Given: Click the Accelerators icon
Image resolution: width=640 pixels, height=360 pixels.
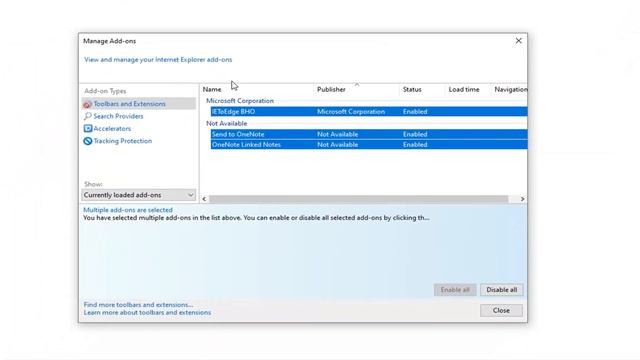Looking at the screenshot, I should point(87,129).
